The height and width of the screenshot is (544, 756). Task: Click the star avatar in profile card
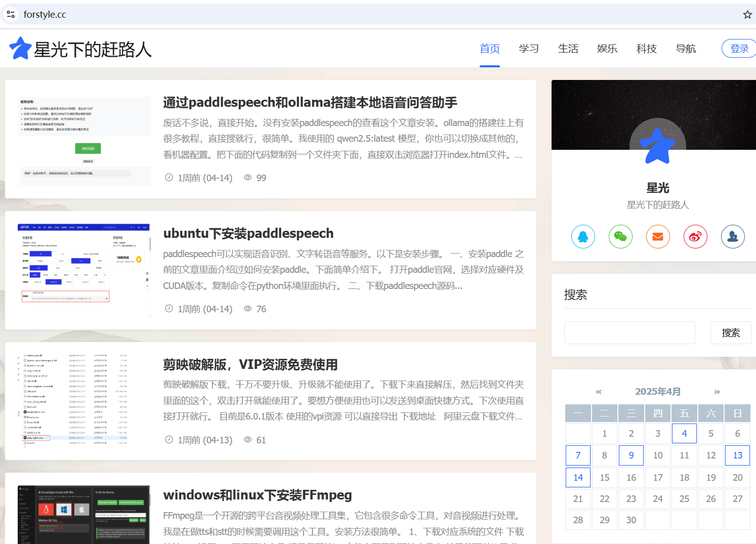[x=657, y=146]
